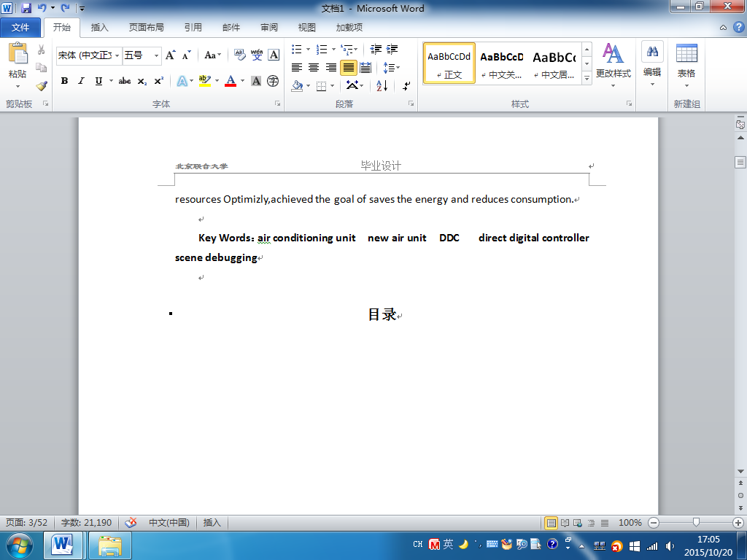747x560 pixels.
Task: Switch to the Page Layout tab
Action: coord(146,28)
